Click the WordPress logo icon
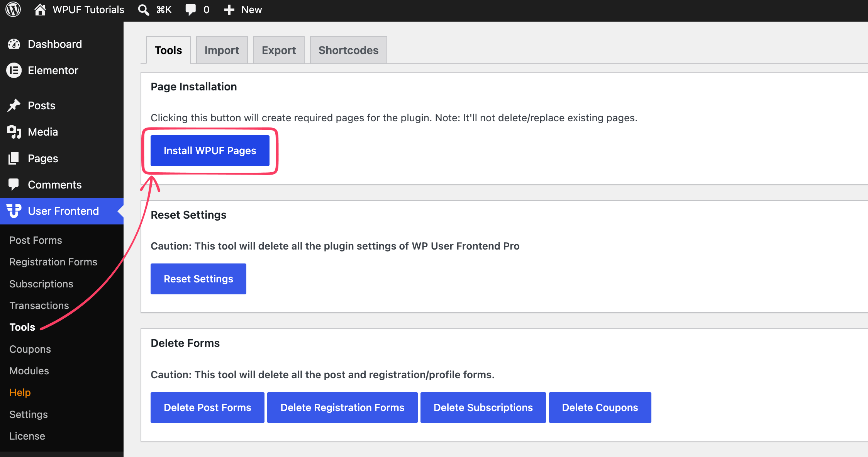868x457 pixels. point(14,10)
